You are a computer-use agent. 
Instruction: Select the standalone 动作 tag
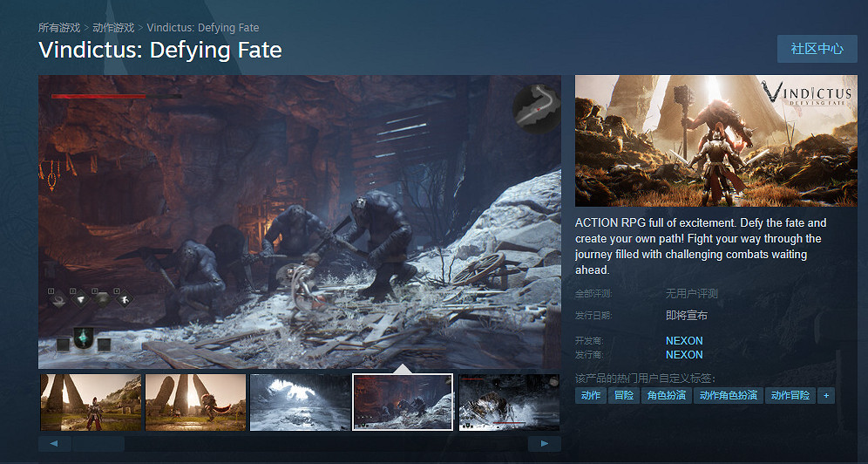(x=591, y=396)
